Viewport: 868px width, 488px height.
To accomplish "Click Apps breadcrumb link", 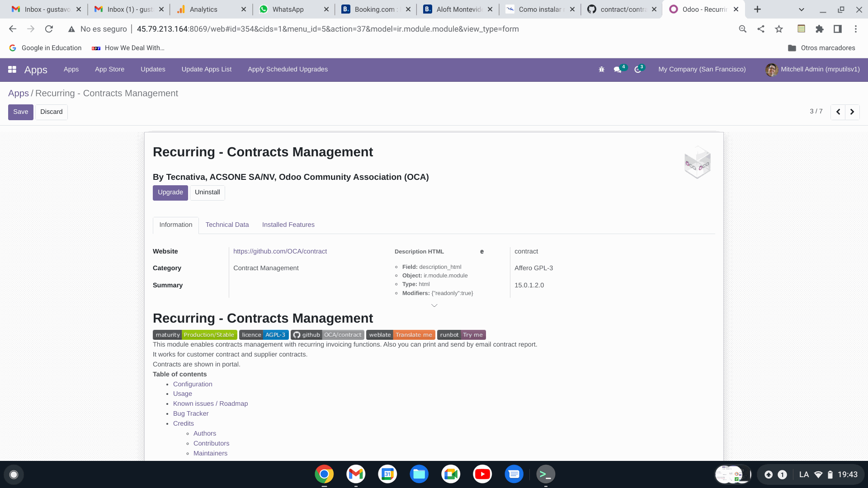I will [x=18, y=94].
